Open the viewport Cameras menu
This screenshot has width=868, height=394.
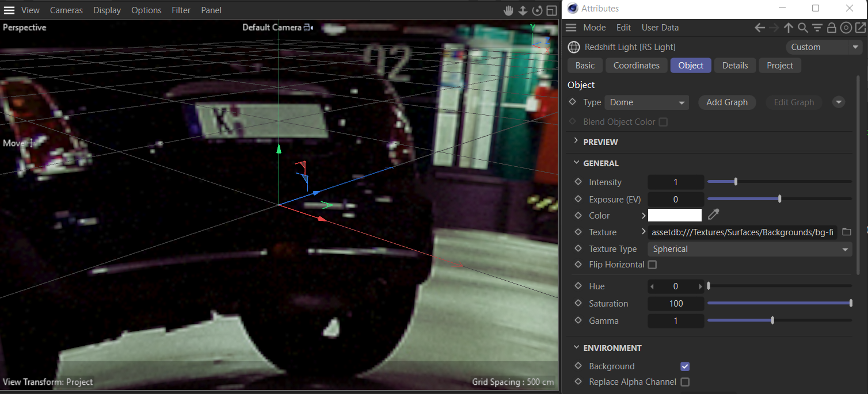click(x=66, y=10)
